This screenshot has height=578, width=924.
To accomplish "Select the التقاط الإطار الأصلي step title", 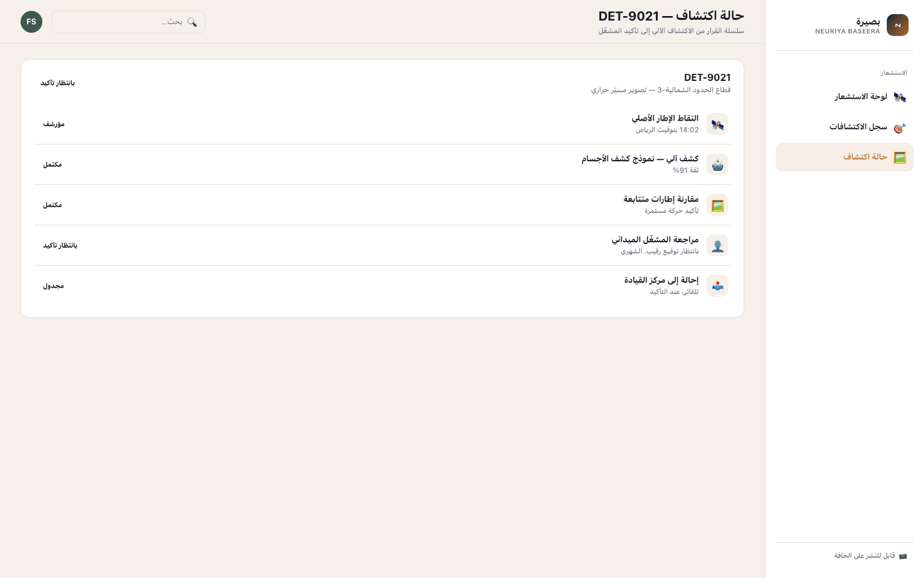I will pos(665,118).
